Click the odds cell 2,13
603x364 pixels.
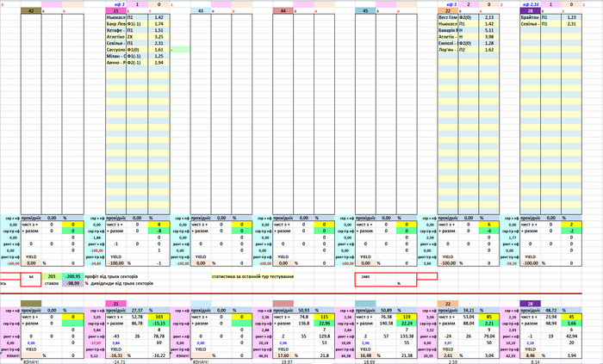click(489, 17)
